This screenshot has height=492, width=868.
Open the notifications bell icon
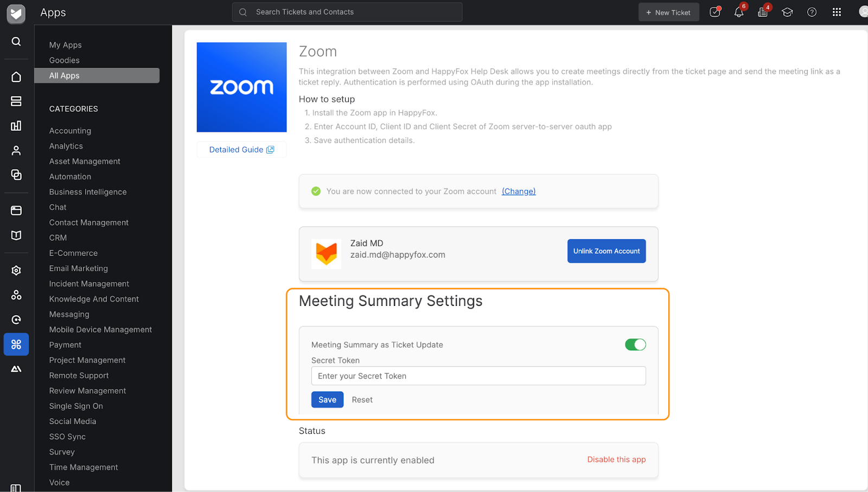[739, 12]
